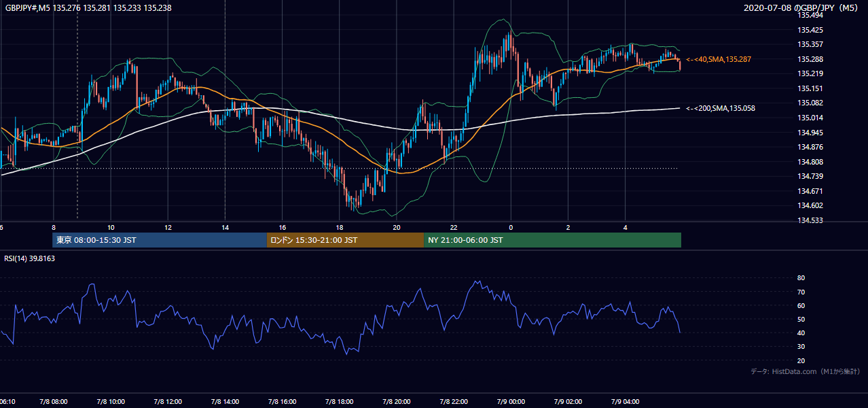Click price axis value 135.425

pos(810,30)
